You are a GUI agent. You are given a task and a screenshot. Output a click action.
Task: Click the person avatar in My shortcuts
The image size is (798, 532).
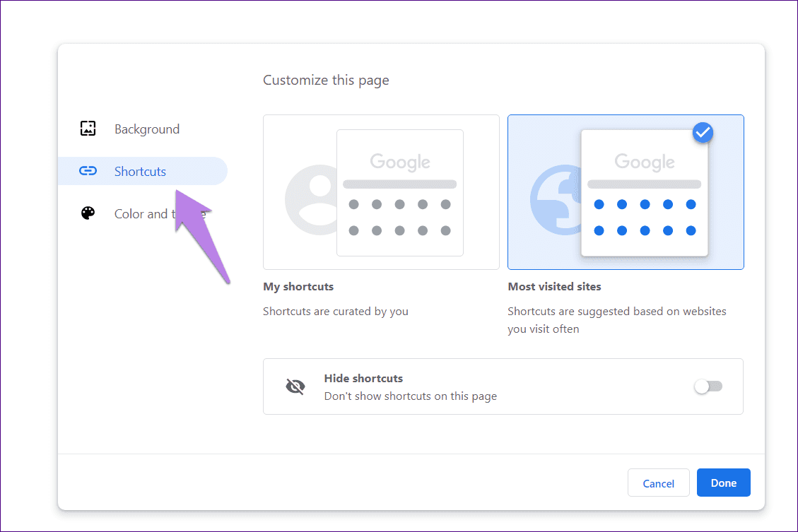(x=311, y=200)
